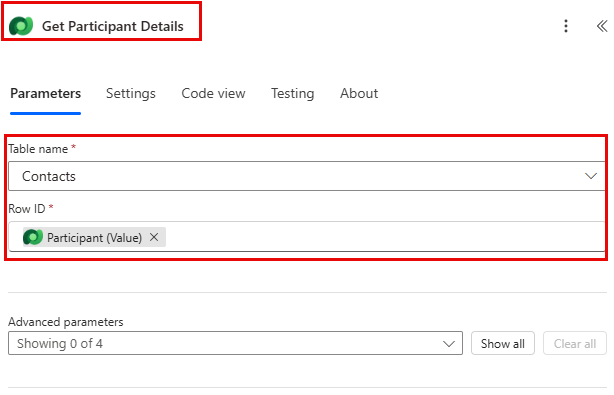614x395 pixels.
Task: Select the Participant (Value) token label
Action: tap(94, 238)
